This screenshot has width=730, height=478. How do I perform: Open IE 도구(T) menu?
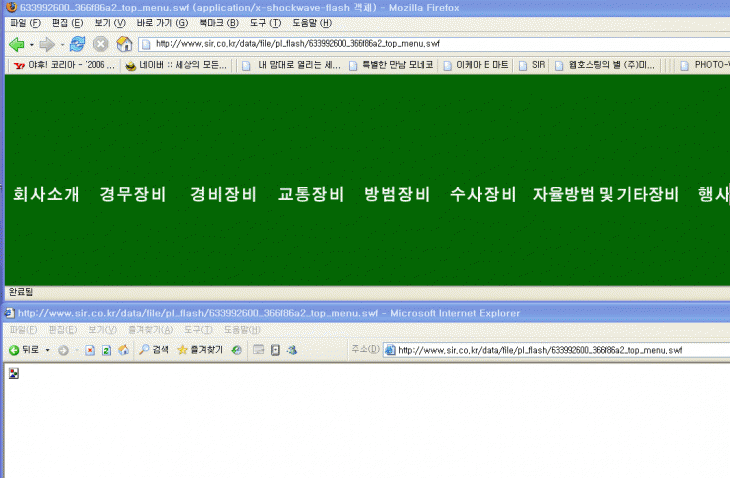(x=198, y=330)
